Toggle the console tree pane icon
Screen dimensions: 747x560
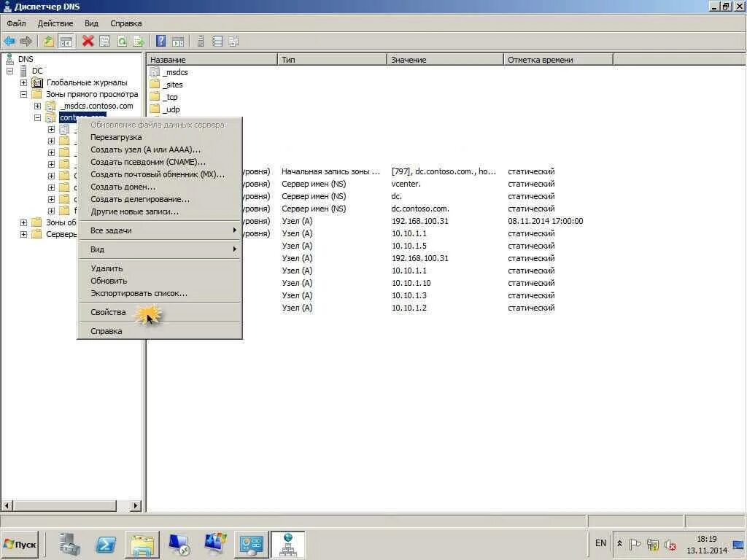66,41
